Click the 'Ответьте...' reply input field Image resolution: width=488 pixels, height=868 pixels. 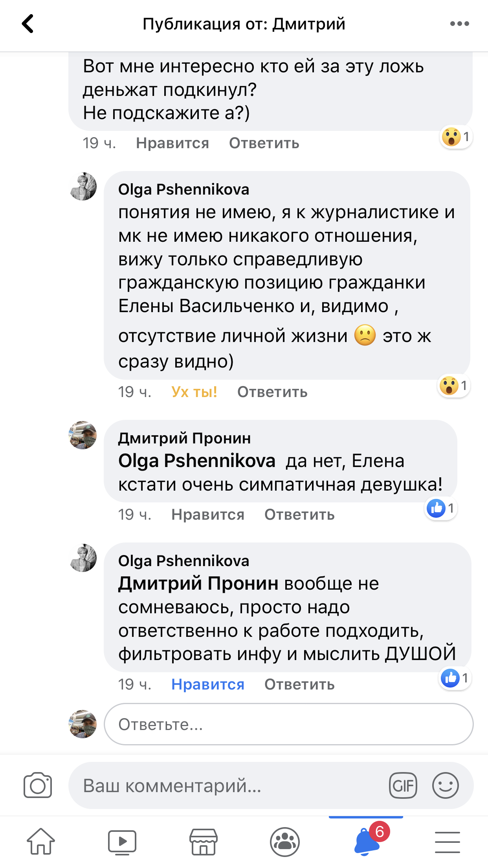coord(288,724)
